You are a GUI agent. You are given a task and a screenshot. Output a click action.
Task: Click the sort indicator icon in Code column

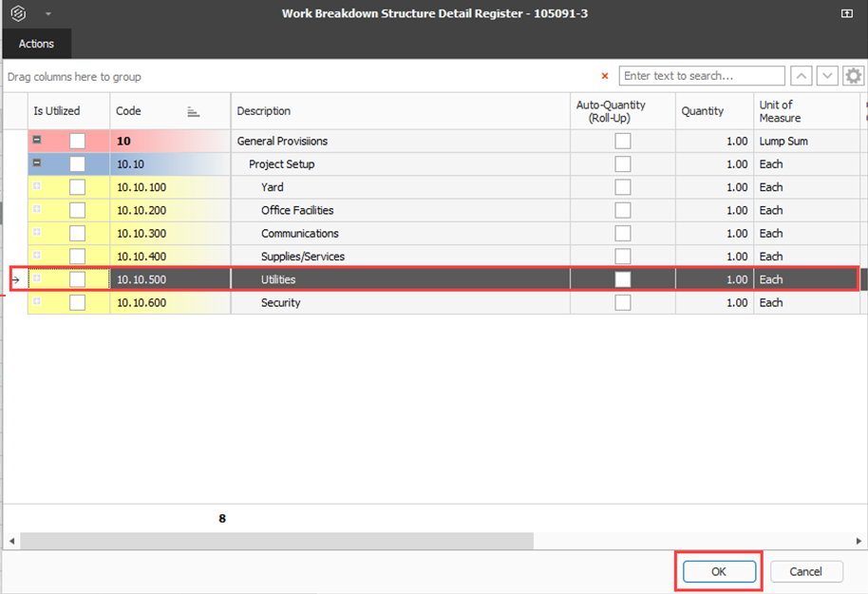click(194, 111)
